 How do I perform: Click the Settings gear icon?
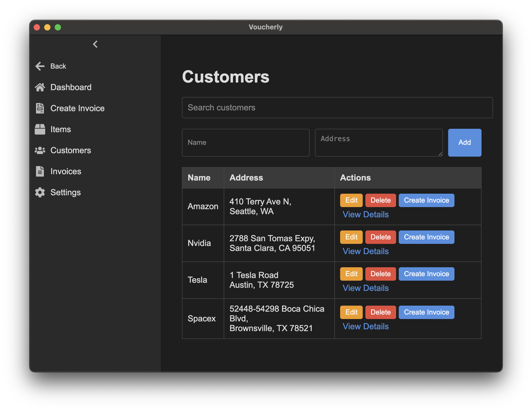[x=40, y=192]
